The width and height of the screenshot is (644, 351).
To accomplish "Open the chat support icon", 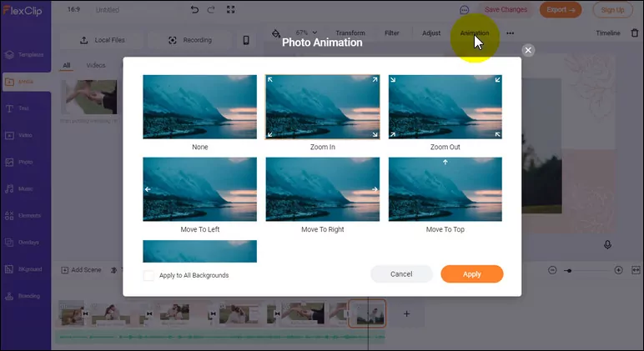I will 464,10.
